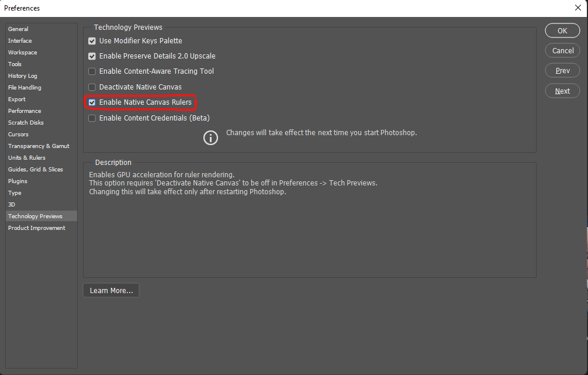Cancel the Preferences dialog
The width and height of the screenshot is (588, 375).
click(x=562, y=50)
